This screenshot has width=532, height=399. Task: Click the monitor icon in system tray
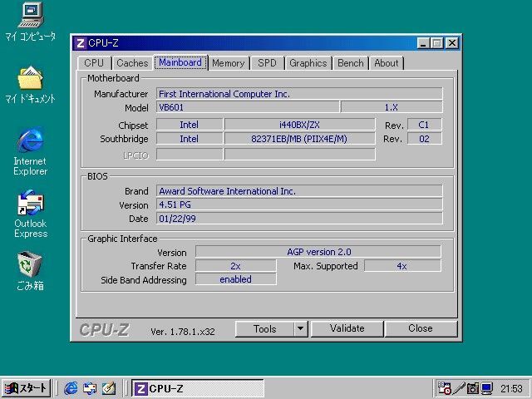[487, 388]
